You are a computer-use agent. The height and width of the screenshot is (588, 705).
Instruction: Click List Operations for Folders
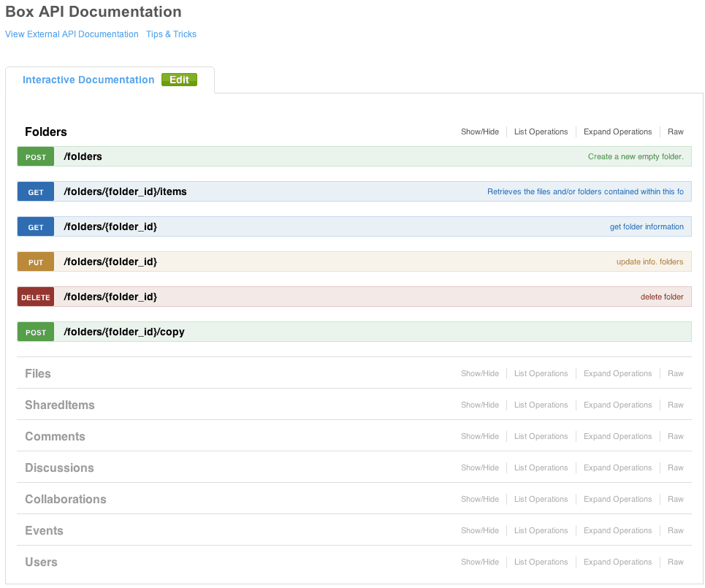pyautogui.click(x=541, y=131)
